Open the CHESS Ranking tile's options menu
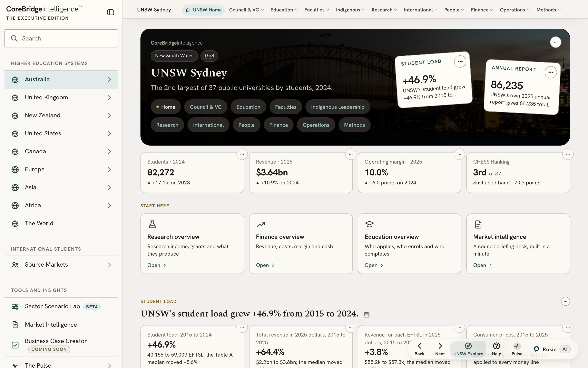Screen dimensions: 588x368 pyautogui.click(x=568, y=154)
